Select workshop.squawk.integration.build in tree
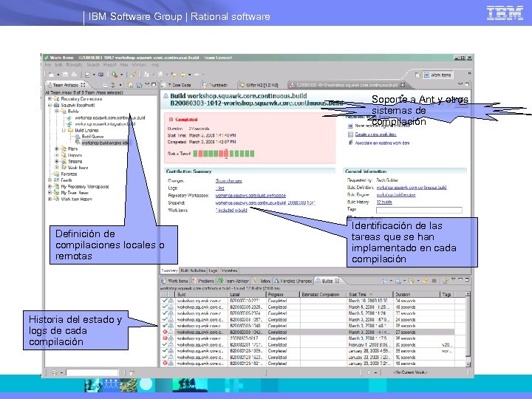 [x=105, y=124]
